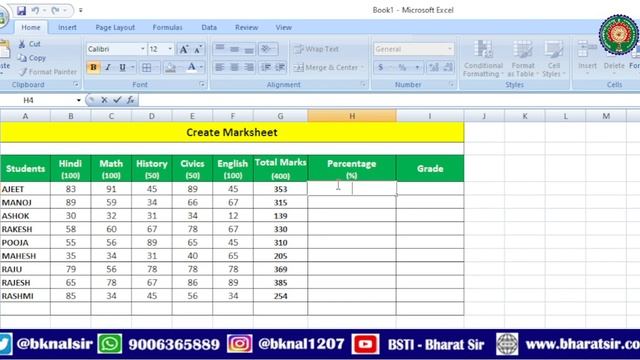
Task: Click the Save icon in quick access toolbar
Action: click(21, 10)
